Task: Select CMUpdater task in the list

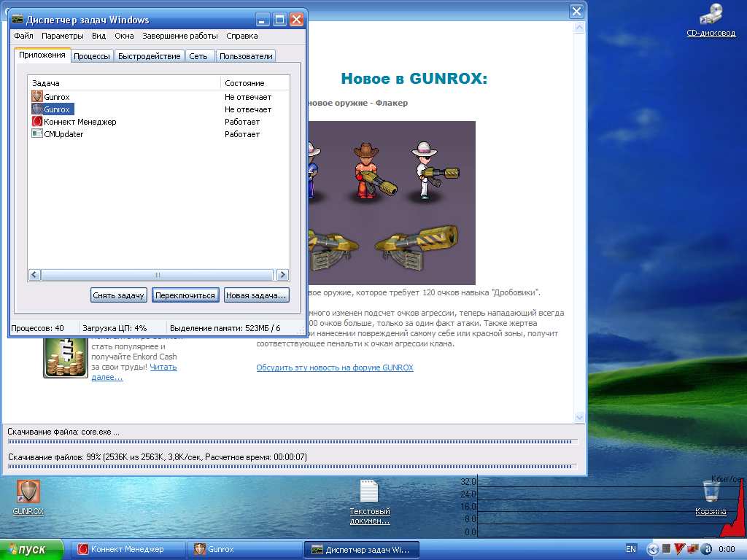Action: tap(63, 134)
